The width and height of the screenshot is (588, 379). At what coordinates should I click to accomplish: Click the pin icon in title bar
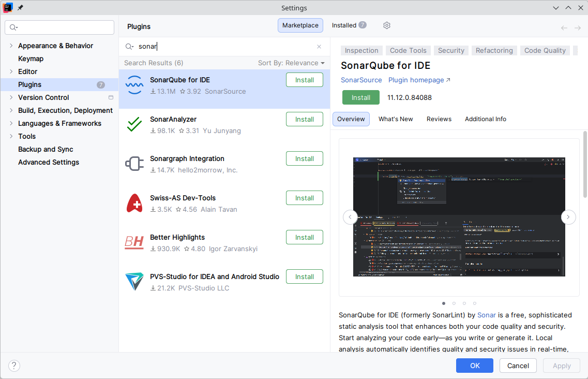click(x=20, y=8)
